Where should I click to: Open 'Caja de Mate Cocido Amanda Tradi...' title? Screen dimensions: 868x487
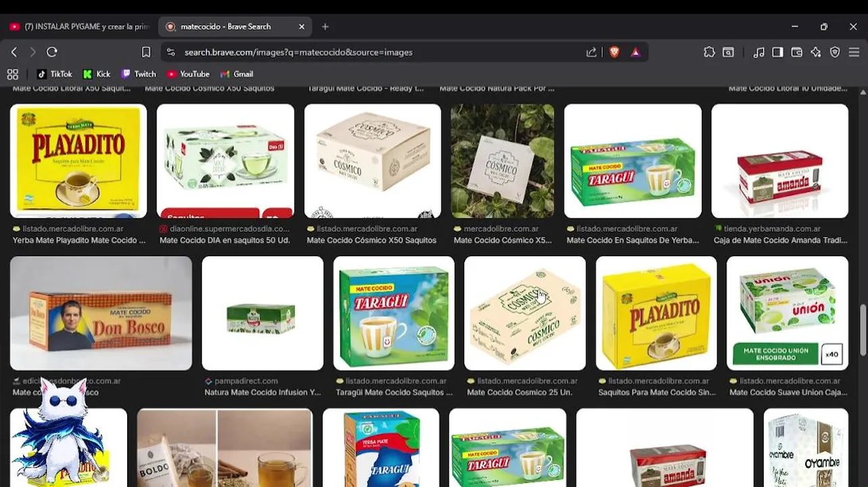(780, 240)
